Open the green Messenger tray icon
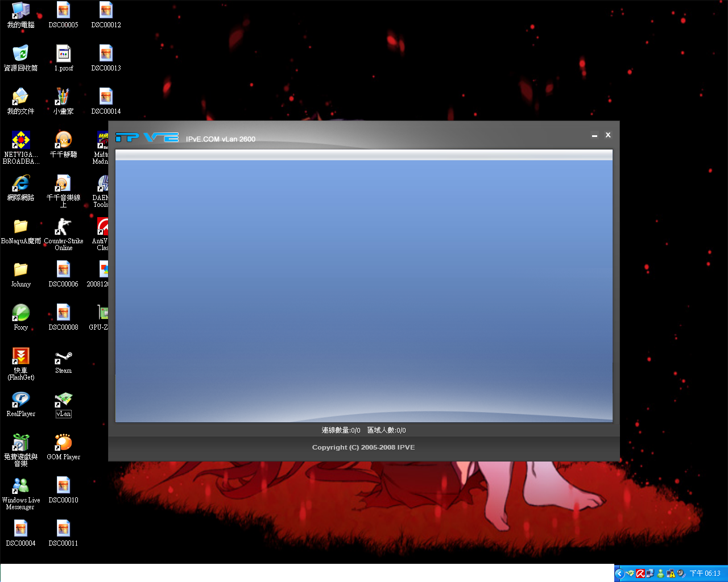 (x=660, y=573)
